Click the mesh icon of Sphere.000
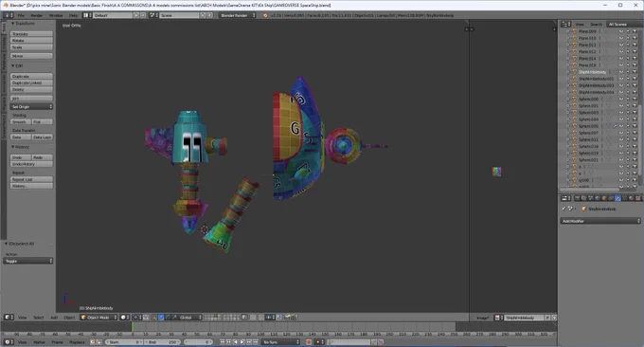This screenshot has height=347, width=644. click(574, 100)
